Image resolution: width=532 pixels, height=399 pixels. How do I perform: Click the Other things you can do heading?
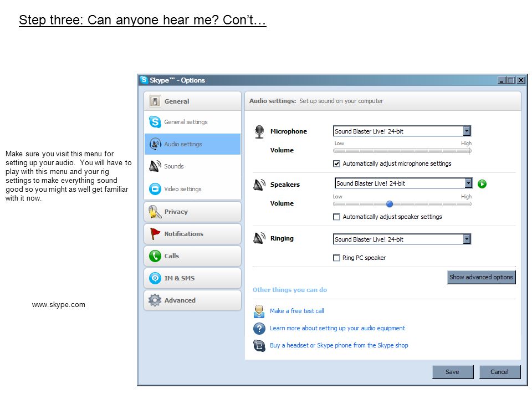click(290, 290)
